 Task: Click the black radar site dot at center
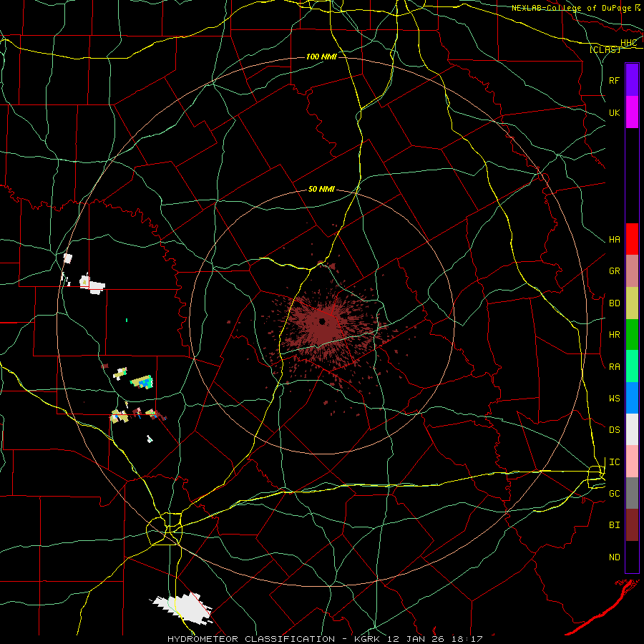[x=323, y=321]
